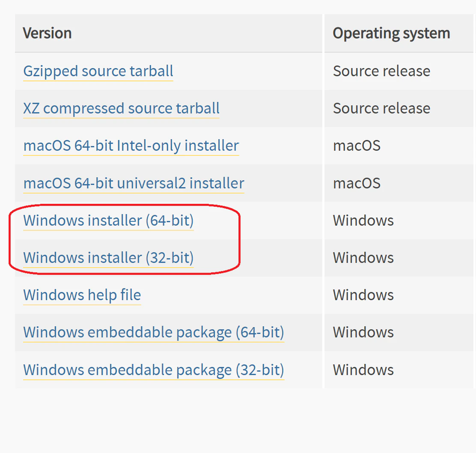
Task: Select Windows embeddable package (32-bit) link
Action: point(154,370)
